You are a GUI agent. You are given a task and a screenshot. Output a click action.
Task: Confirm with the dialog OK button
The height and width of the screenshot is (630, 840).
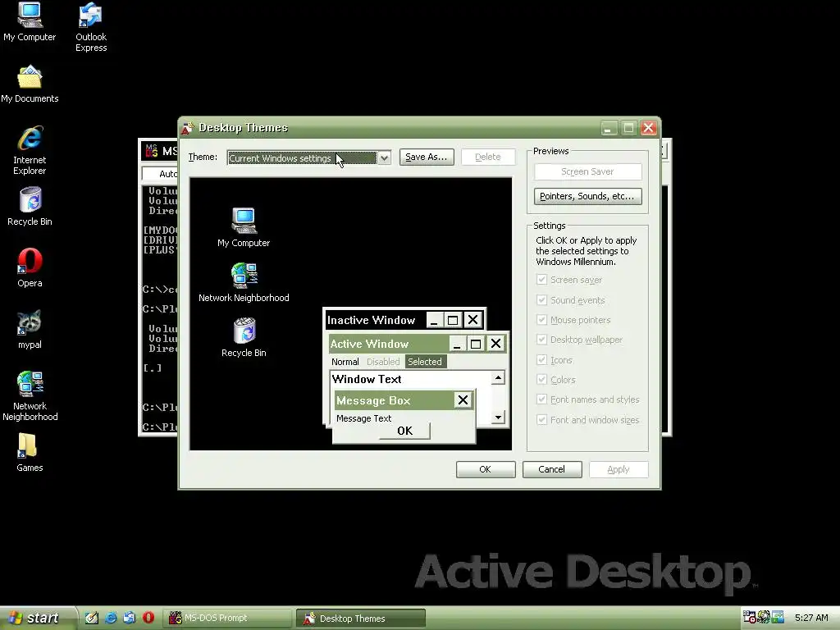[486, 469]
